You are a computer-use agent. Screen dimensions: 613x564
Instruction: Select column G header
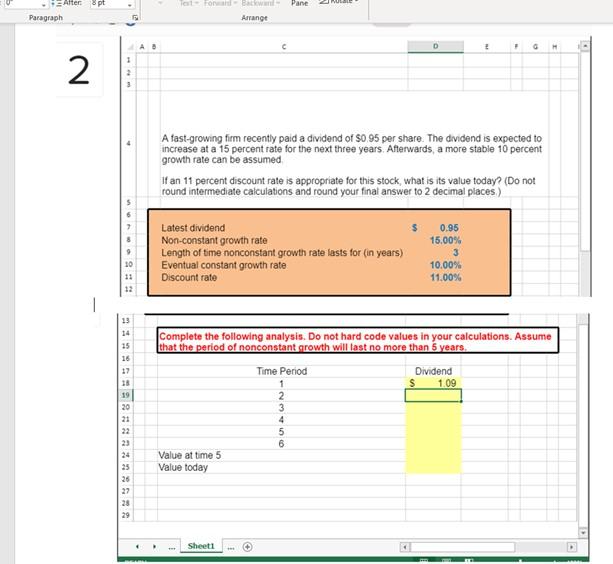click(x=535, y=47)
